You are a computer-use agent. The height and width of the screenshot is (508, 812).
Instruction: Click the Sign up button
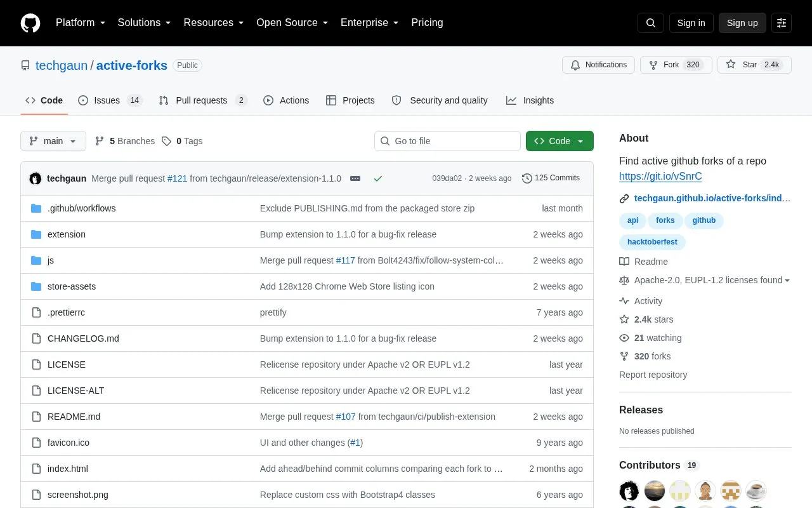pos(742,23)
